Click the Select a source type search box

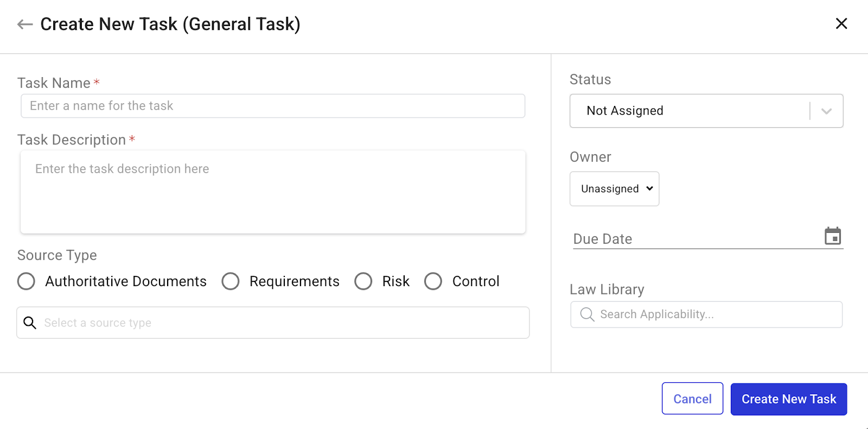point(282,323)
